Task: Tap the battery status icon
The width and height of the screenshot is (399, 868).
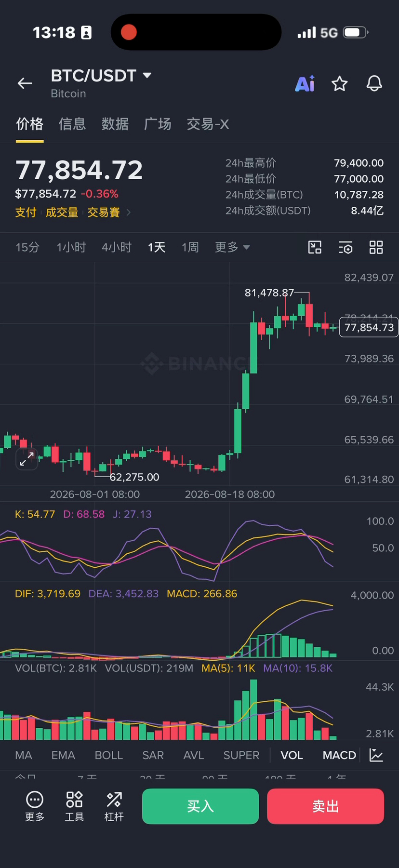Action: coord(355,32)
